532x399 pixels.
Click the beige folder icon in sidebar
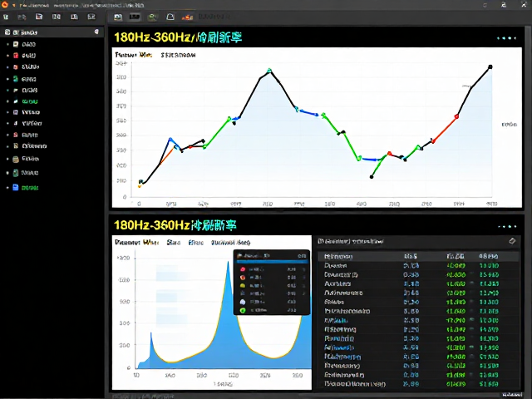[x=16, y=159]
